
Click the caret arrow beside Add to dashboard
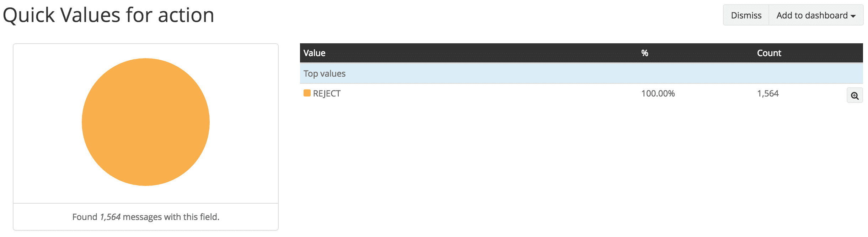pyautogui.click(x=853, y=16)
